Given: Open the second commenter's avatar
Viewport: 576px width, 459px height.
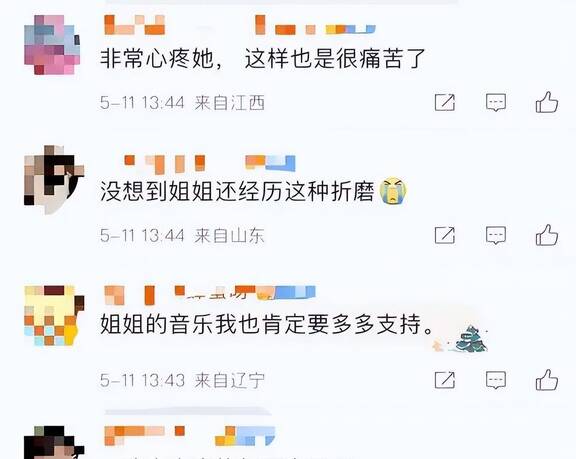Looking at the screenshot, I should click(54, 180).
